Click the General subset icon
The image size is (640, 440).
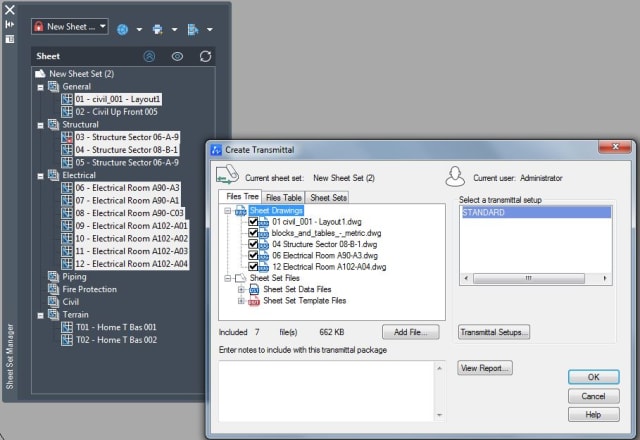tap(53, 87)
